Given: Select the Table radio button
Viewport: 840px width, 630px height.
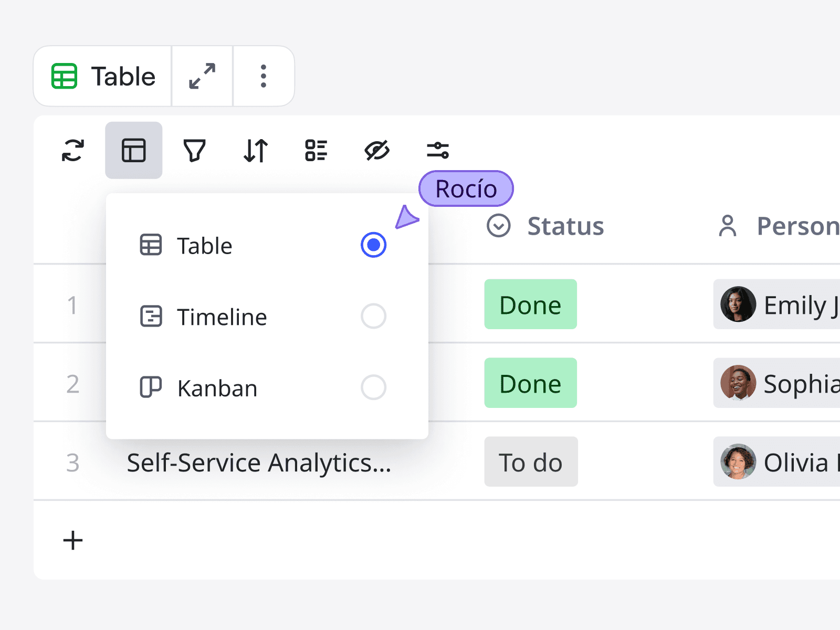Looking at the screenshot, I should (373, 245).
